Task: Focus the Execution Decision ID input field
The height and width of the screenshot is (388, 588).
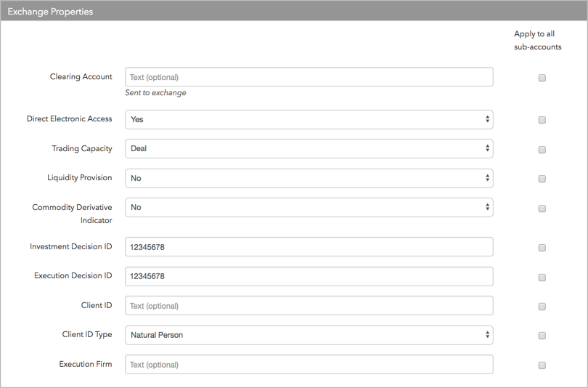Action: tap(309, 276)
